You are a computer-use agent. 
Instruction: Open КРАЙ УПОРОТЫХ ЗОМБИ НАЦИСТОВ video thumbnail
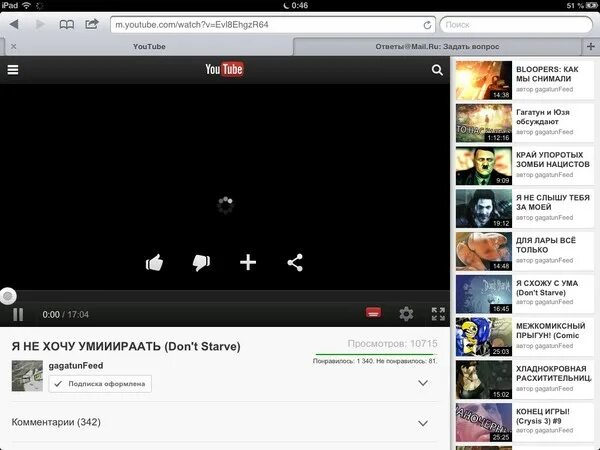[484, 166]
